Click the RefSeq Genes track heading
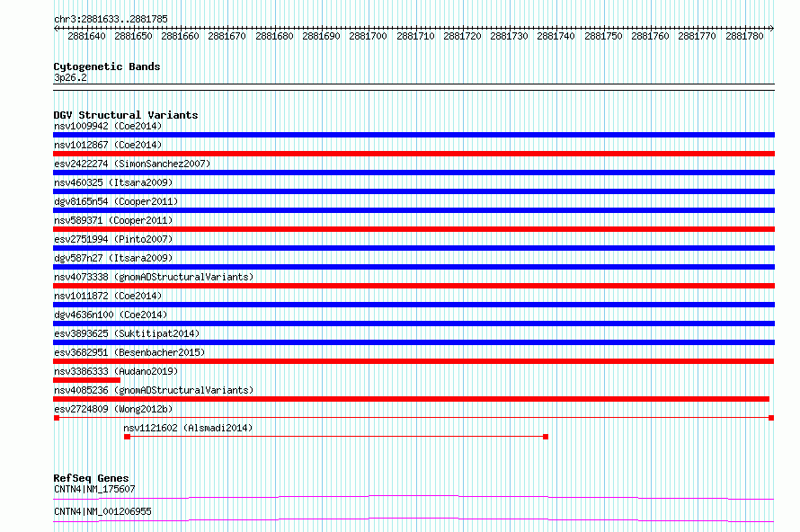This screenshot has width=800, height=532. [x=91, y=478]
